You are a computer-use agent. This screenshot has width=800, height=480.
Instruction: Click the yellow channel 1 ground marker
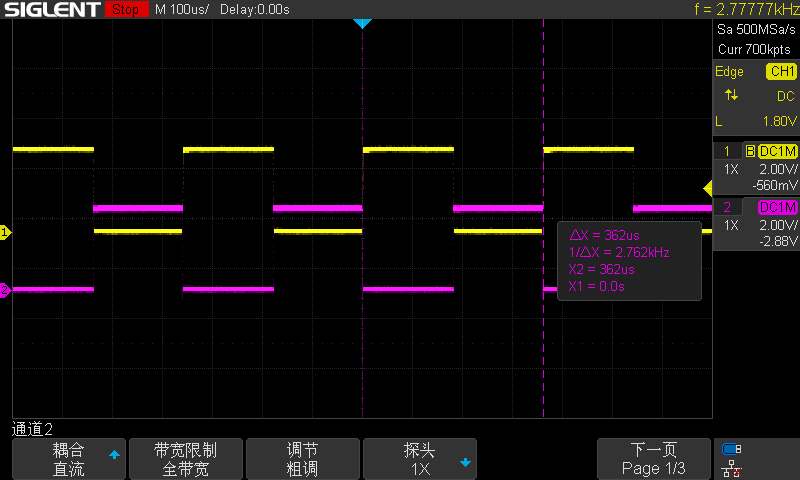5,233
